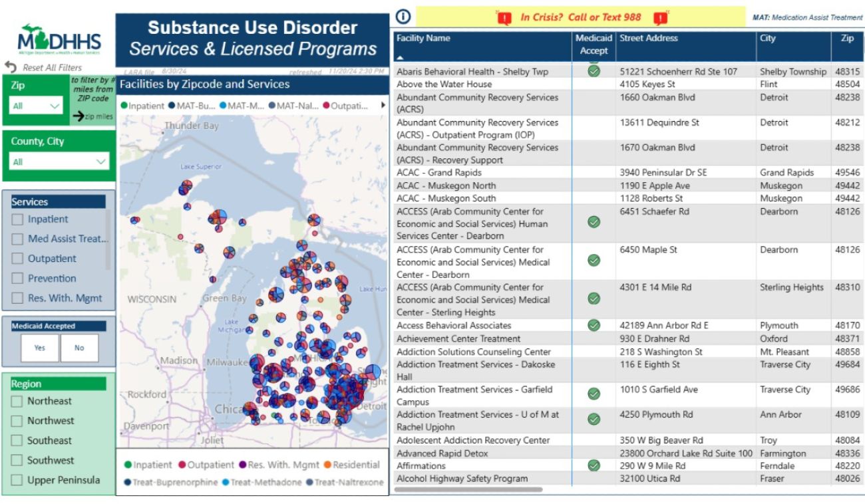Click Alcohol Highway Safety Program entry
This screenshot has width=865, height=504.
click(x=462, y=479)
